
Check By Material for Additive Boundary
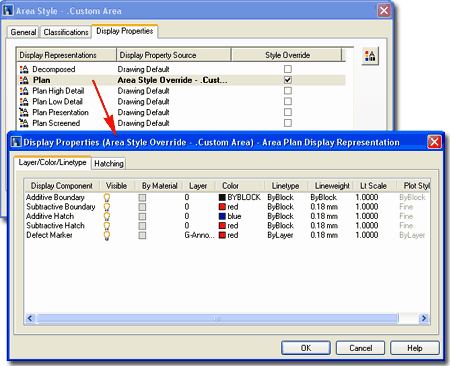pos(142,198)
